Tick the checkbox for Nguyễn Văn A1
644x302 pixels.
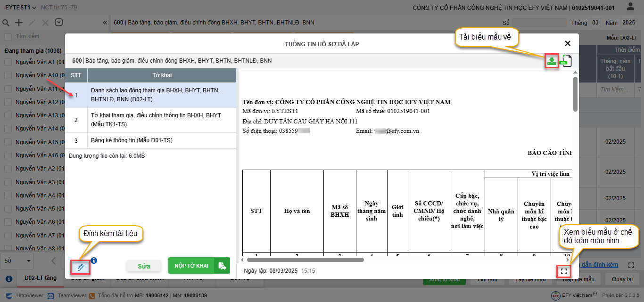(8, 62)
